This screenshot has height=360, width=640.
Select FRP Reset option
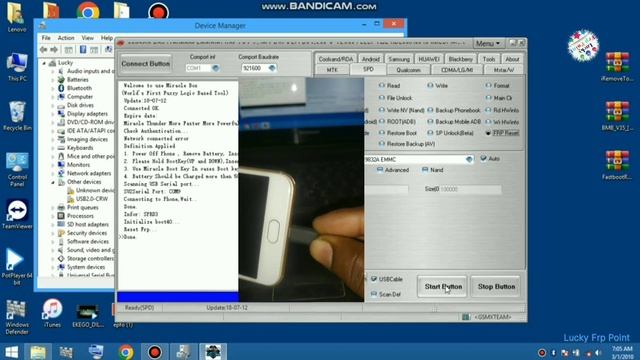coord(502,133)
